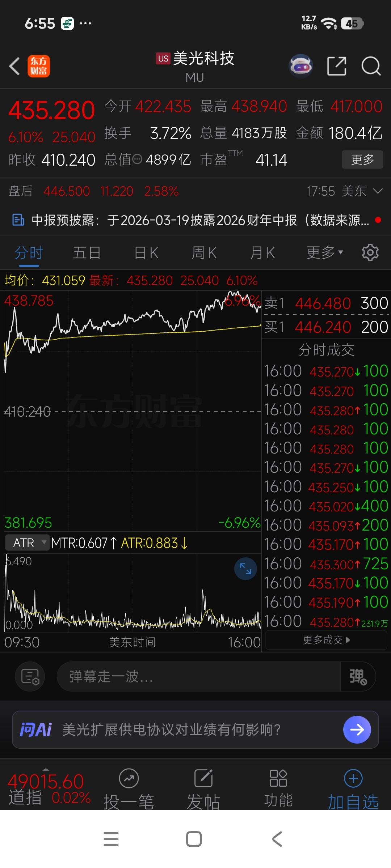Tap 盘后 price 446.500
This screenshot has width=391, height=868.
pyautogui.click(x=67, y=191)
